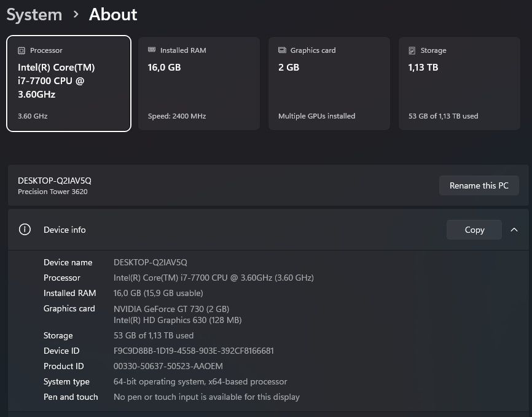Click the Storage drive icon
This screenshot has height=417, width=532.
(412, 50)
